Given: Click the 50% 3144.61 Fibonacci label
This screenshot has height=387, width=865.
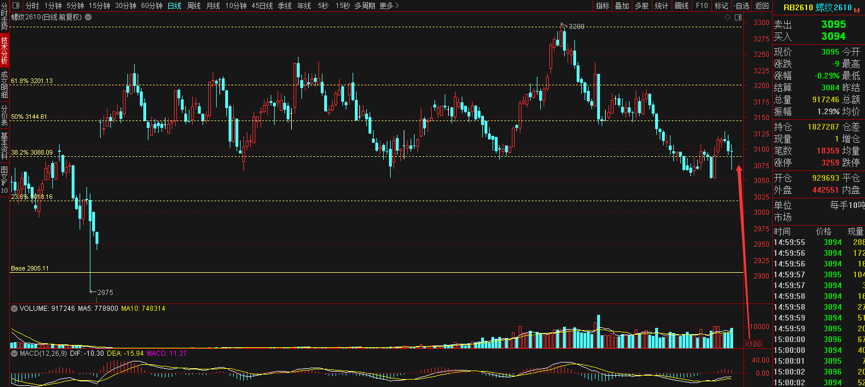Looking at the screenshot, I should click(29, 117).
